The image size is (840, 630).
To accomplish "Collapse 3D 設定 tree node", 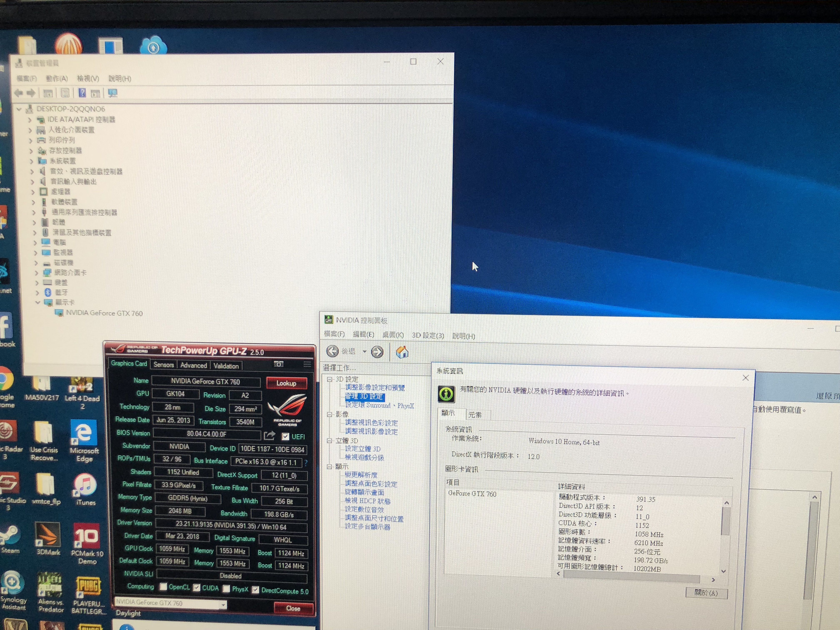I will coord(329,379).
